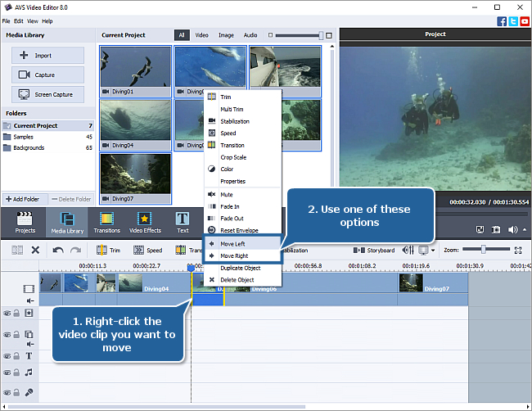The width and height of the screenshot is (532, 411).
Task: Open the preview display dropdown arrow
Action: pos(433,251)
